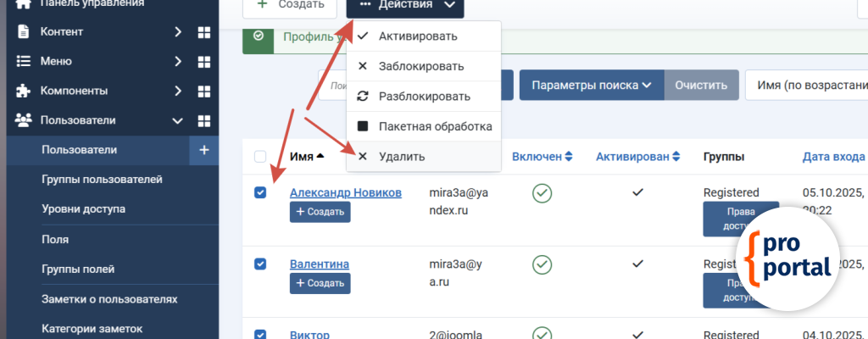The width and height of the screenshot is (868, 339).
Task: Click the dashboard grid icon beside Компоненты
Action: click(203, 91)
